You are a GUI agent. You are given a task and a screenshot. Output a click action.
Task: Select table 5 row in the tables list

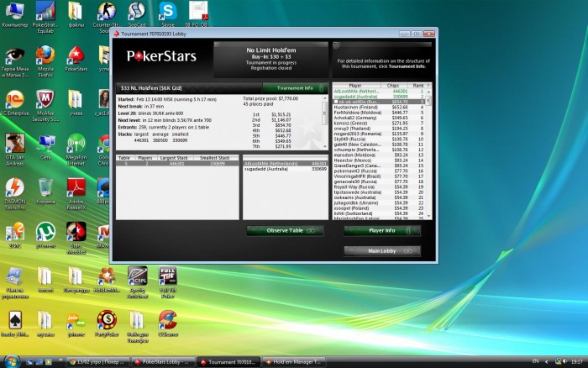coord(177,164)
